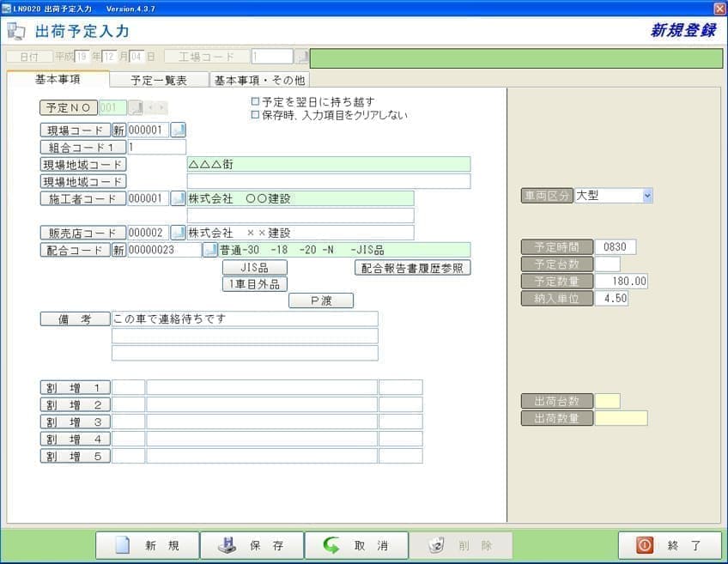Open the 基本事項・その他 tab
Viewport: 728px width, 564px height.
coord(259,80)
